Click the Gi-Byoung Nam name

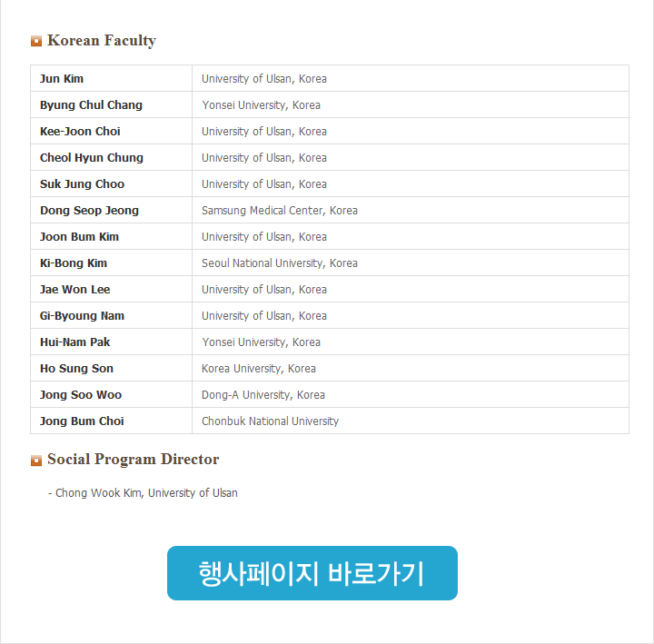(82, 316)
